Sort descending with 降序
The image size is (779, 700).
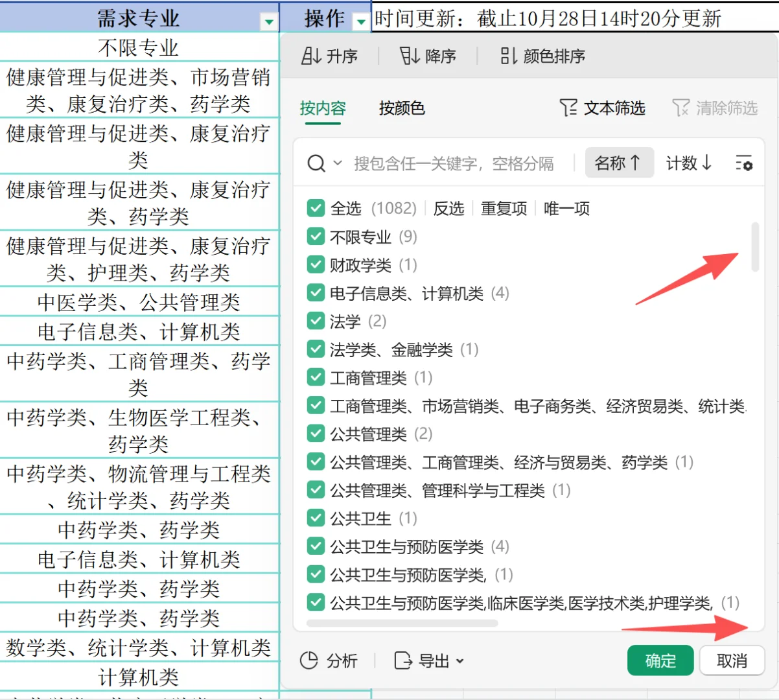[428, 56]
